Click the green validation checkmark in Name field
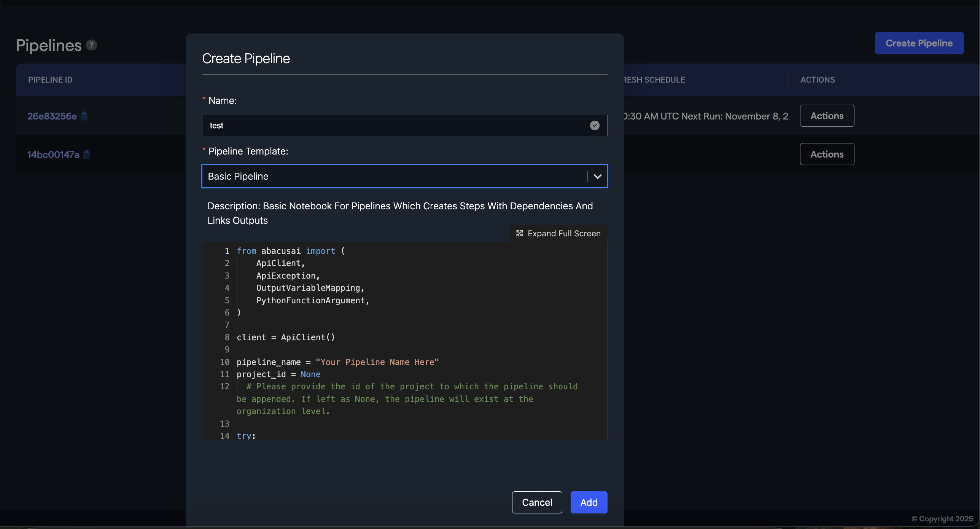This screenshot has width=980, height=529. (595, 125)
